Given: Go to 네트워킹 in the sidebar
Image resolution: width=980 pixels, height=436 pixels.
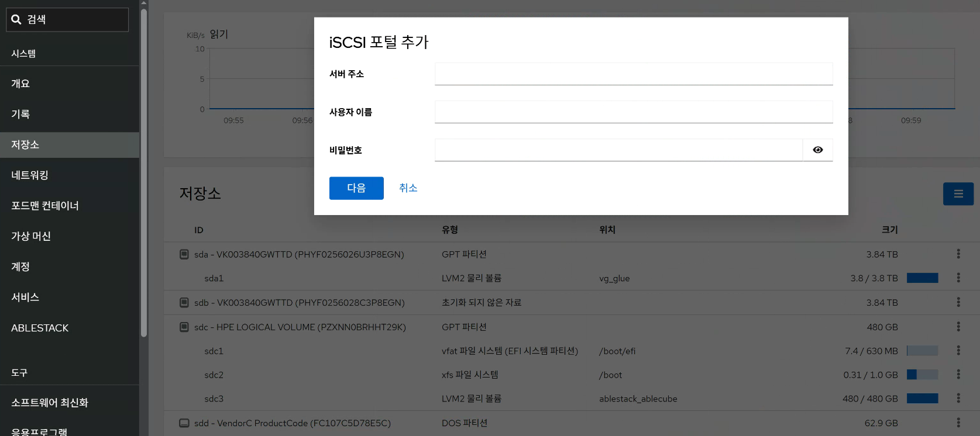Looking at the screenshot, I should pyautogui.click(x=70, y=175).
